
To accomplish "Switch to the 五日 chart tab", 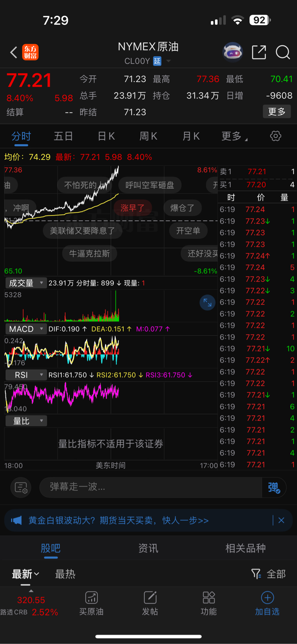I will (x=63, y=136).
